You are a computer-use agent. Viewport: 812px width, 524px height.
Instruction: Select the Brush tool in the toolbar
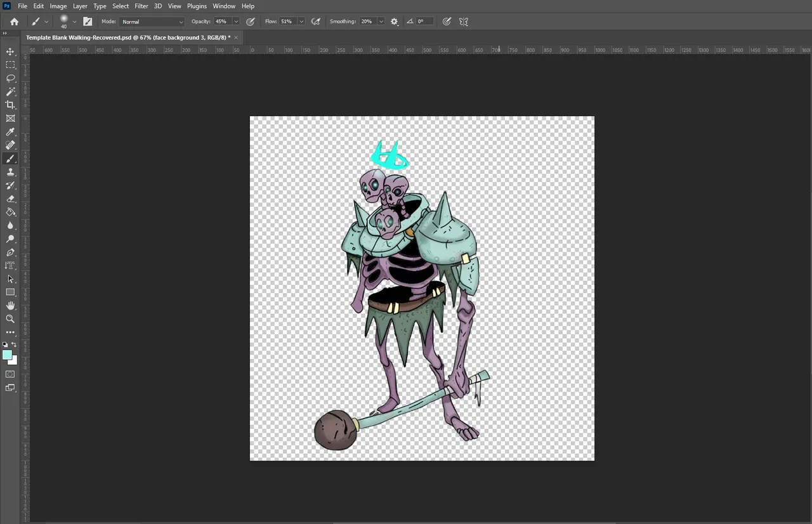(x=10, y=159)
